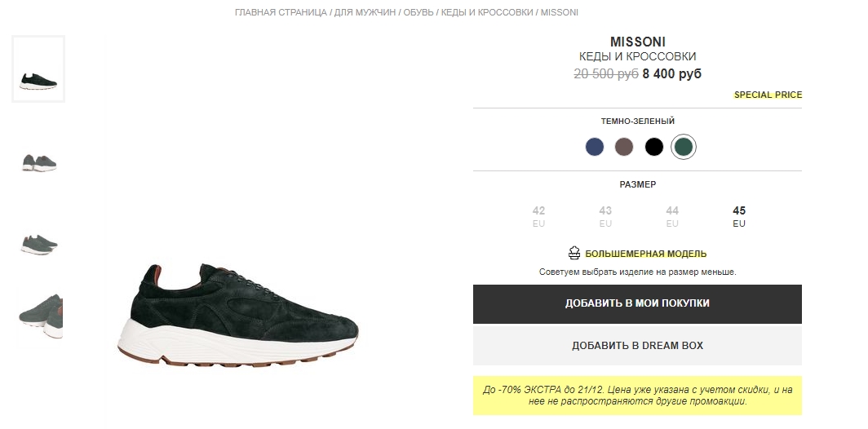Go to ГЛАВНАЯ СТРАНИЦА breadcrumb
This screenshot has width=868, height=429.
[x=281, y=12]
